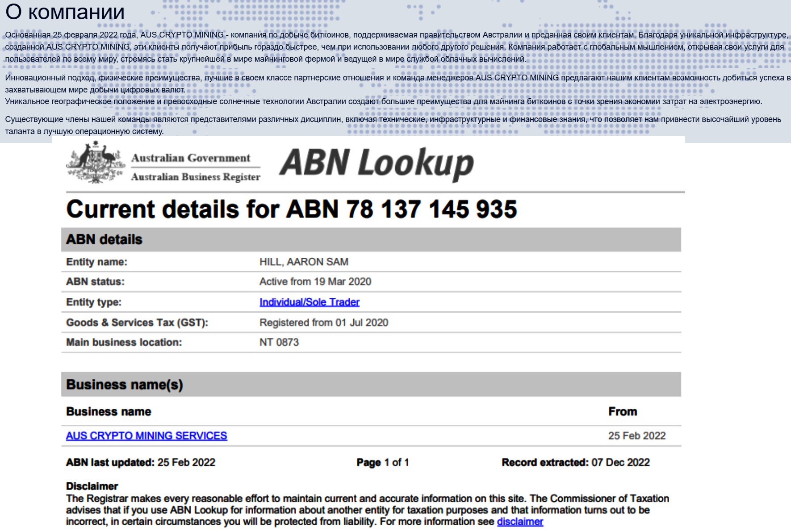Select 'Record extracted: 07 Dec 2022' text
The height and width of the screenshot is (532, 791).
[x=576, y=462]
